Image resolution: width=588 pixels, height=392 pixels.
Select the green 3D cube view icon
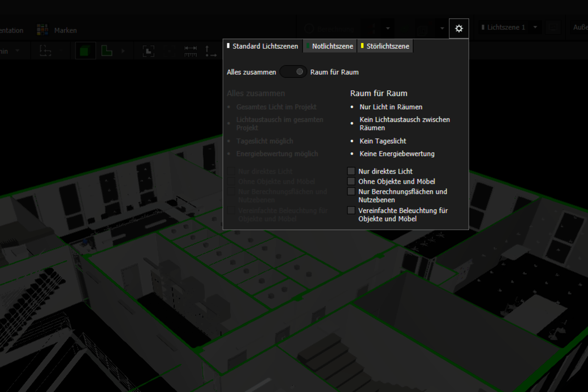pyautogui.click(x=84, y=51)
